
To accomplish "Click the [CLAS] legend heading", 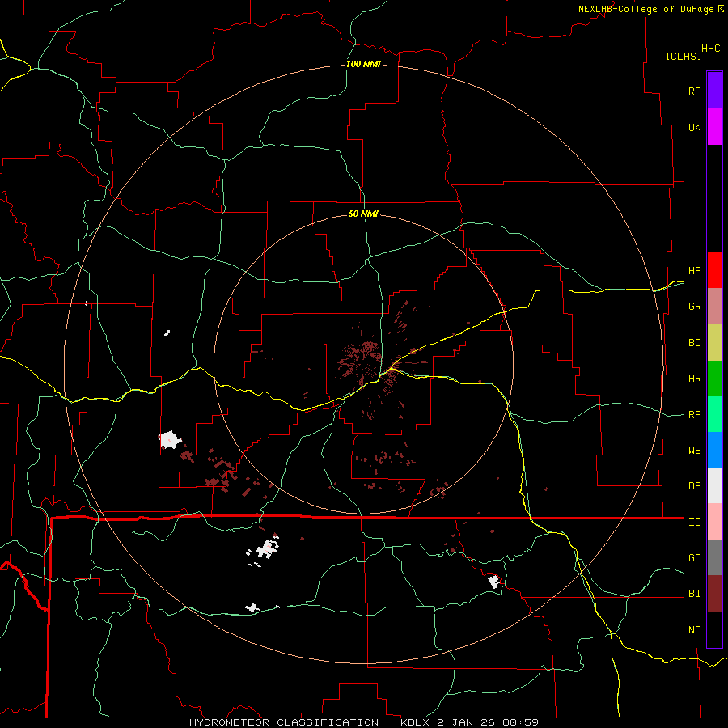I will point(684,56).
